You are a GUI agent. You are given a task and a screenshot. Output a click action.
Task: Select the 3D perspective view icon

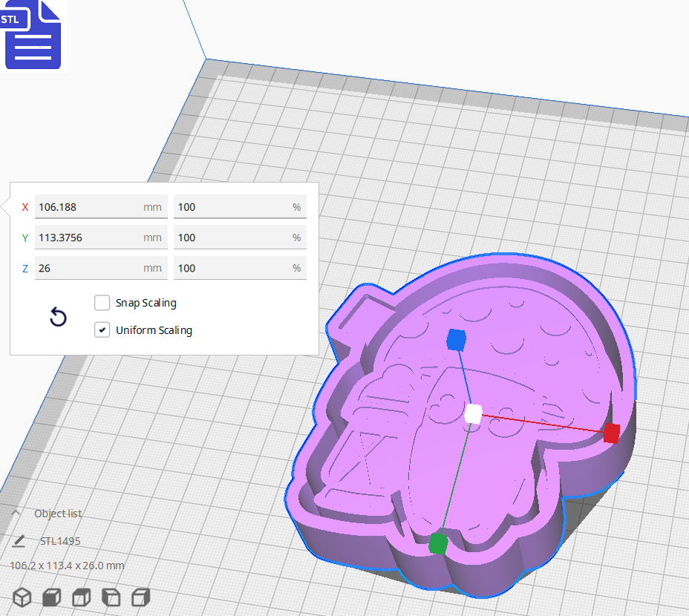(22, 597)
